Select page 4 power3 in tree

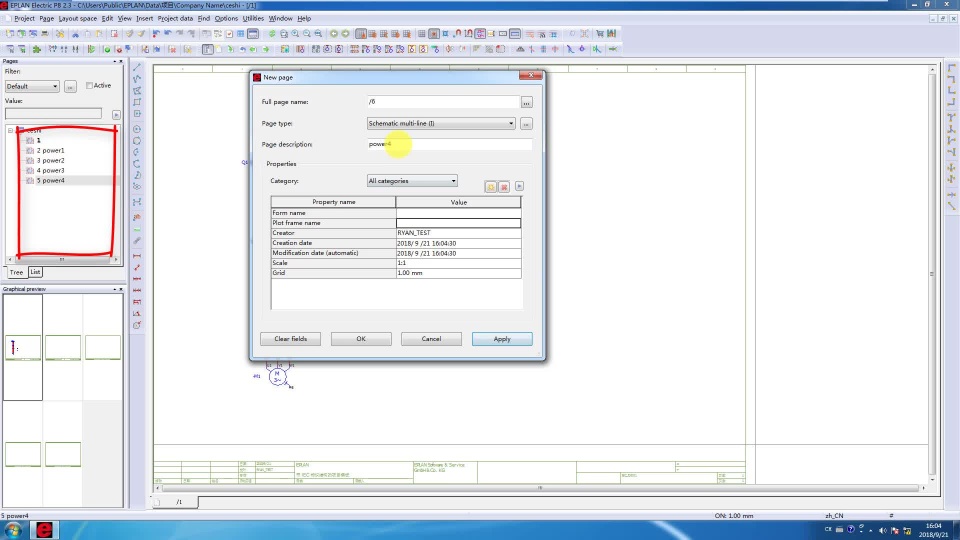coord(50,171)
